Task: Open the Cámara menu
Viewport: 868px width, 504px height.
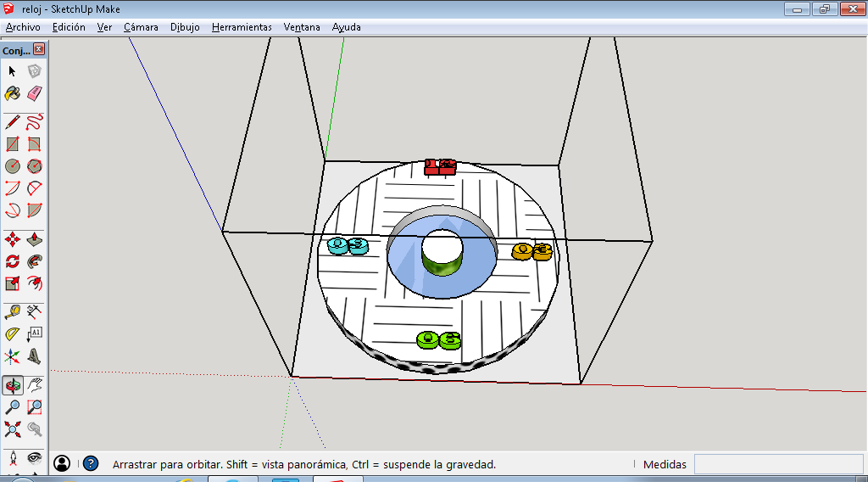Action: point(141,27)
